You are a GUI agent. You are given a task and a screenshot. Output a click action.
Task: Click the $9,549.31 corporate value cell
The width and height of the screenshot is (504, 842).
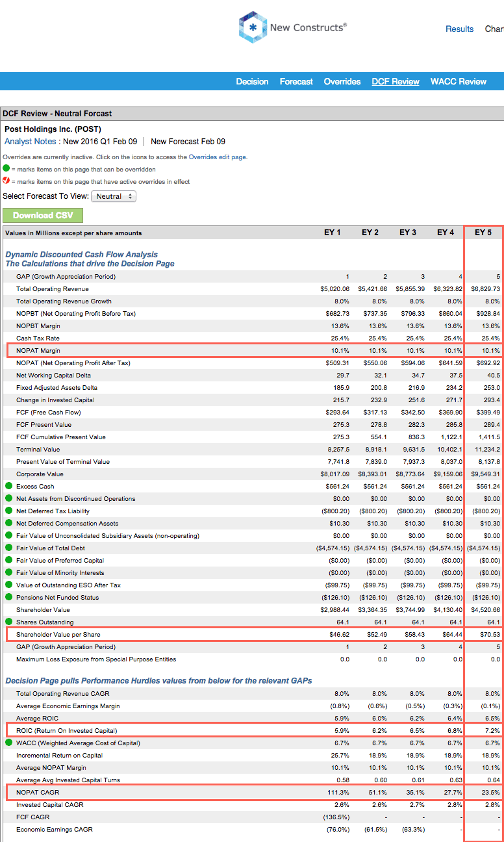tap(485, 474)
